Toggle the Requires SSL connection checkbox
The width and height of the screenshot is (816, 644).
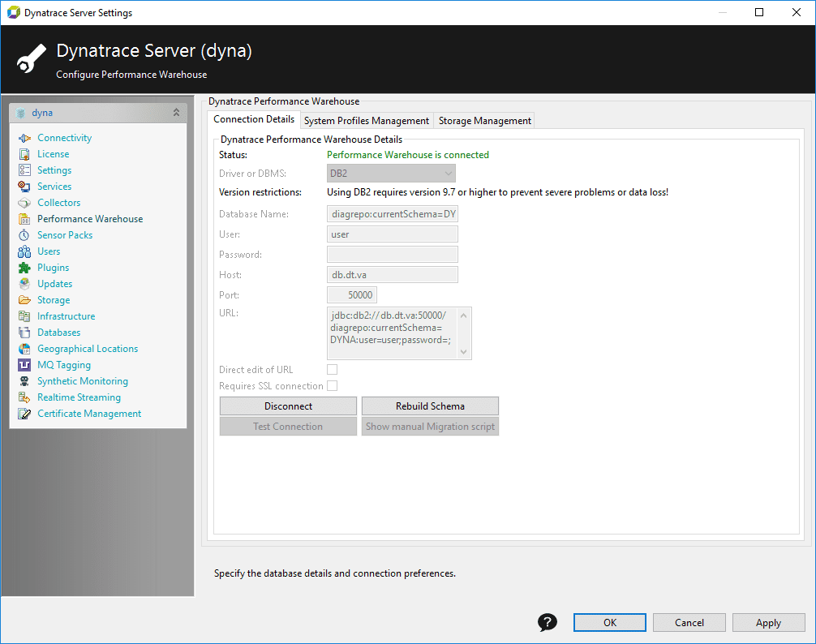pyautogui.click(x=332, y=385)
